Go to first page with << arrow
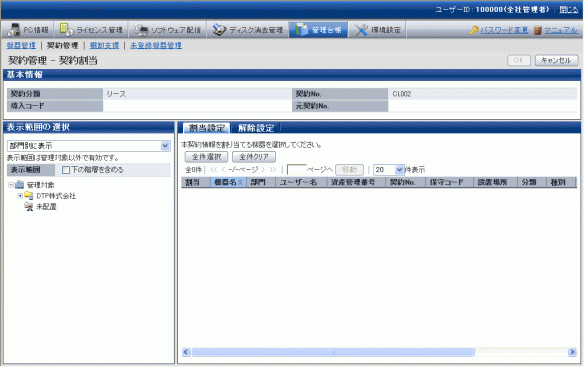 pos(213,170)
